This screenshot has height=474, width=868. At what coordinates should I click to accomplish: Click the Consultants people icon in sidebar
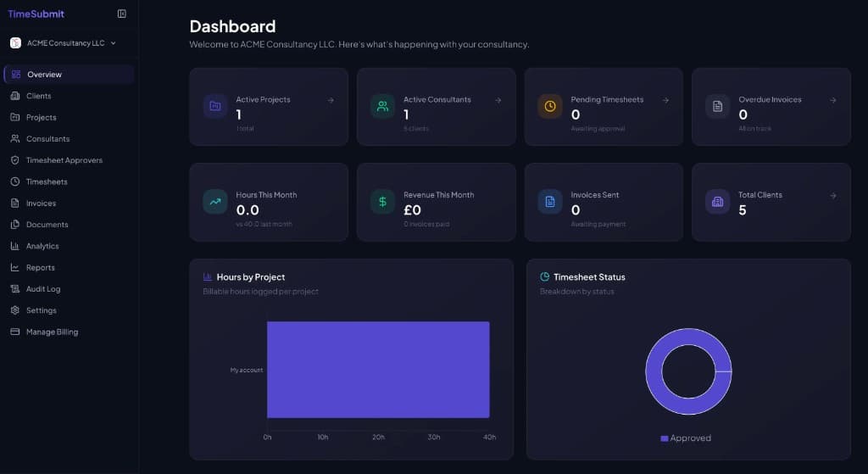15,139
